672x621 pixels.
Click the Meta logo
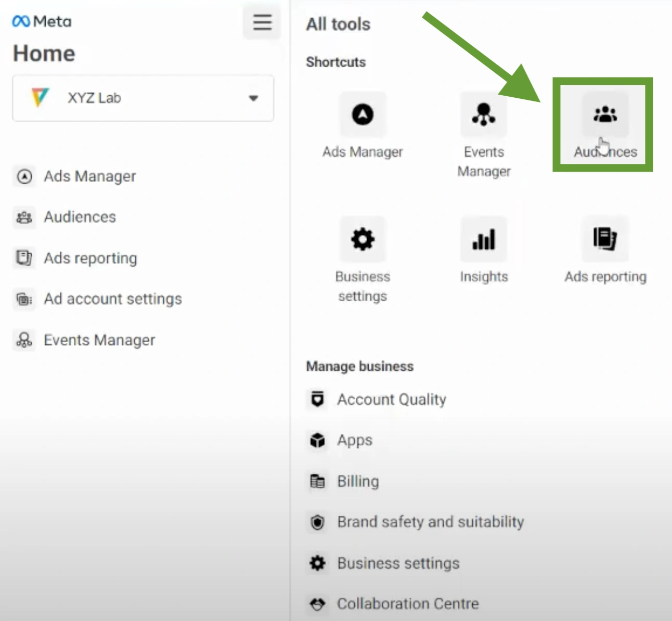[42, 21]
